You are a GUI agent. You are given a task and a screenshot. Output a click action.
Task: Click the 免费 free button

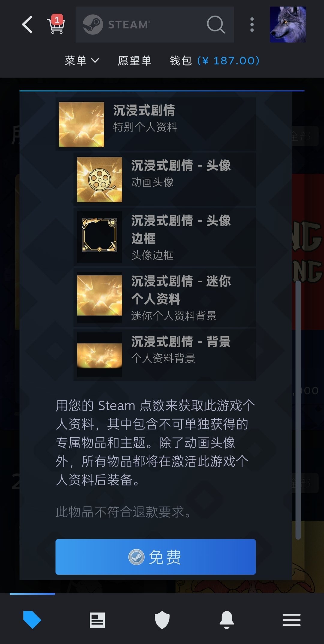(156, 557)
